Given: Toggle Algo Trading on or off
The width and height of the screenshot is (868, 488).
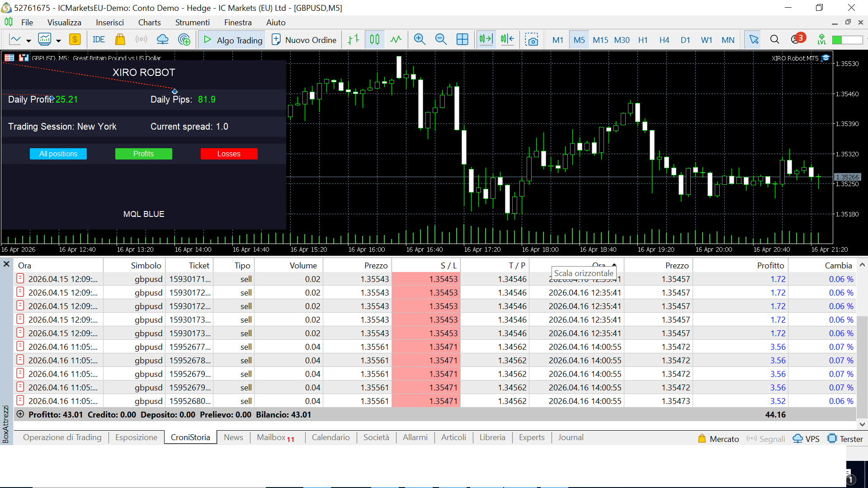Looking at the screenshot, I should tap(233, 40).
